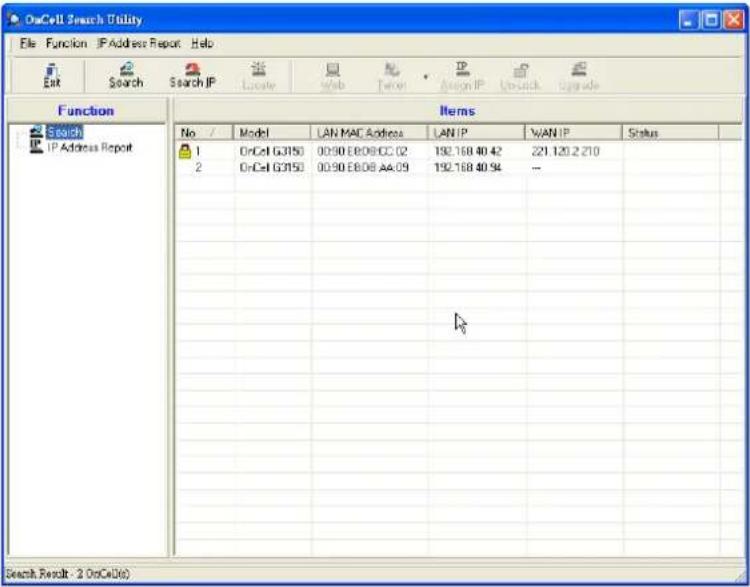Click the greyed Locate toolbar icon
Screen dimensions: 750x587
tap(259, 77)
